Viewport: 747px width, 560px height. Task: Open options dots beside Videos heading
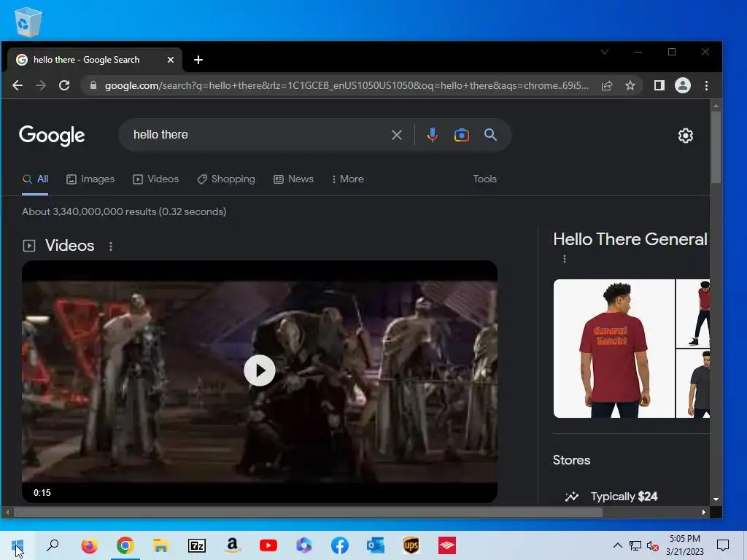111,246
